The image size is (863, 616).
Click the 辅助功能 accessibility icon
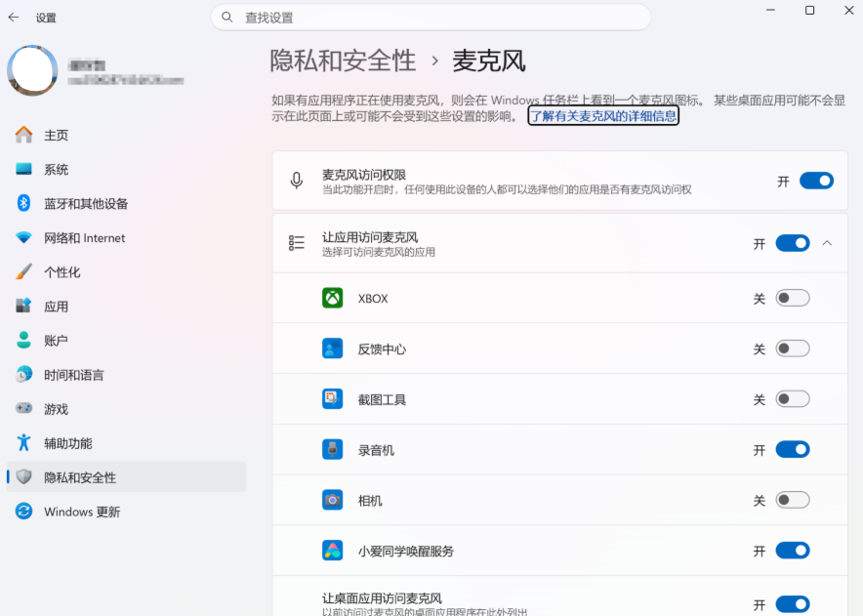(x=23, y=442)
